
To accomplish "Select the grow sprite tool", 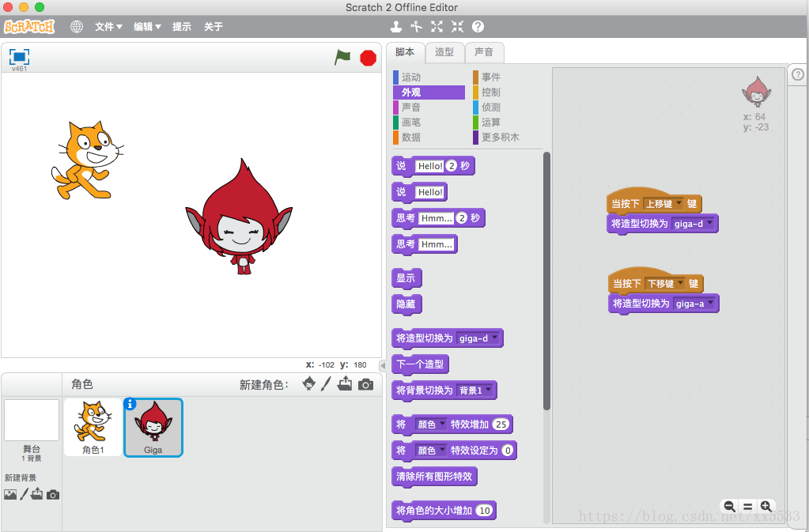I will pos(437,26).
